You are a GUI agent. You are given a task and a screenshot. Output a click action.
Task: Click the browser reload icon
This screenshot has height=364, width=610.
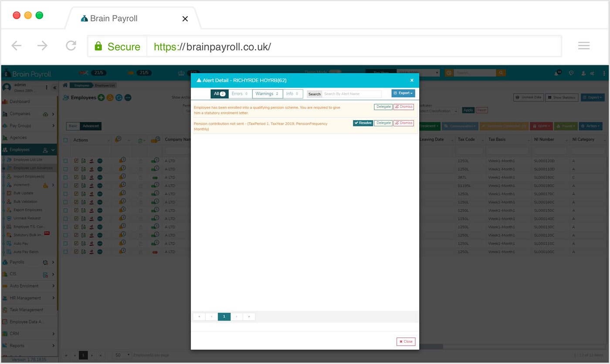click(71, 46)
